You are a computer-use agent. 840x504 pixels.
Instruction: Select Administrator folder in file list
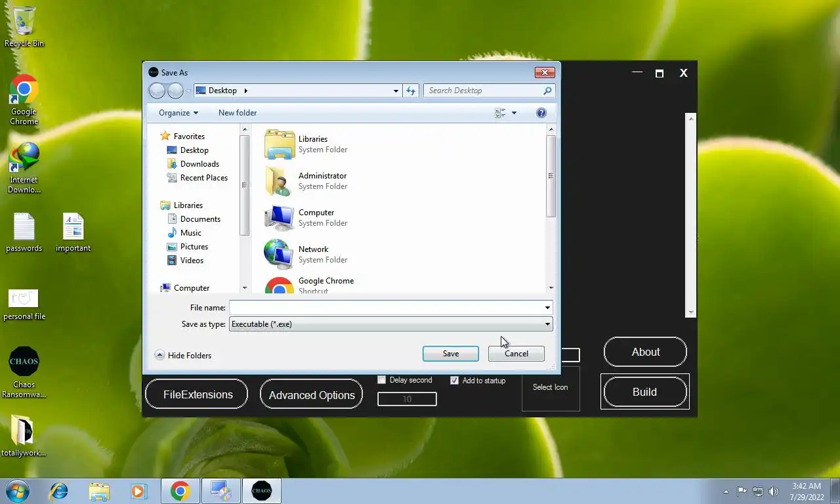[306, 181]
